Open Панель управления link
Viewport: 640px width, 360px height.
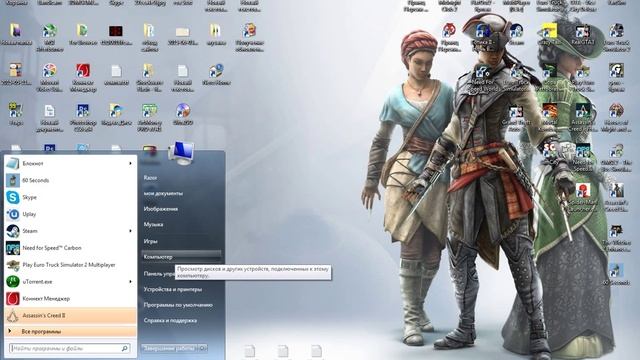[x=159, y=274]
